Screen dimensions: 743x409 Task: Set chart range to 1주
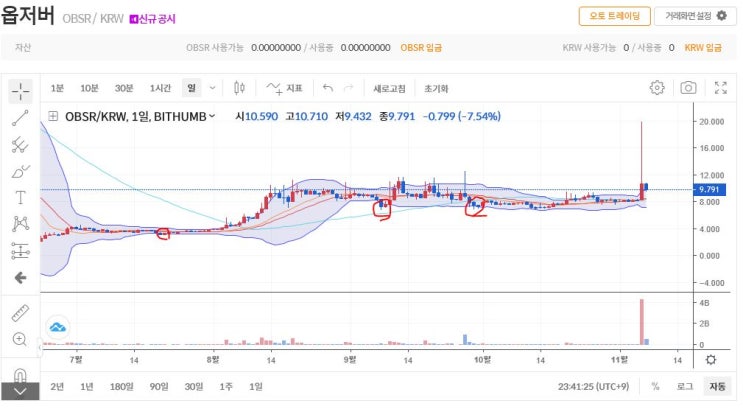click(x=226, y=387)
